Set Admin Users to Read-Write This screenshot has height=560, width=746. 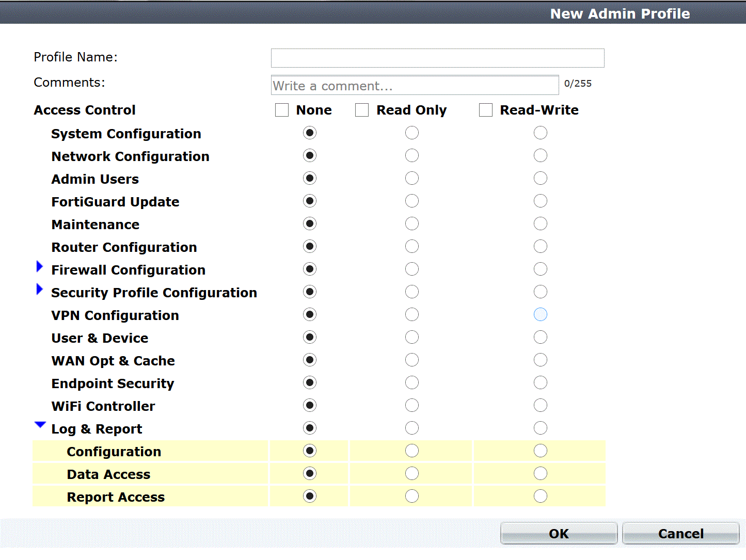click(541, 179)
